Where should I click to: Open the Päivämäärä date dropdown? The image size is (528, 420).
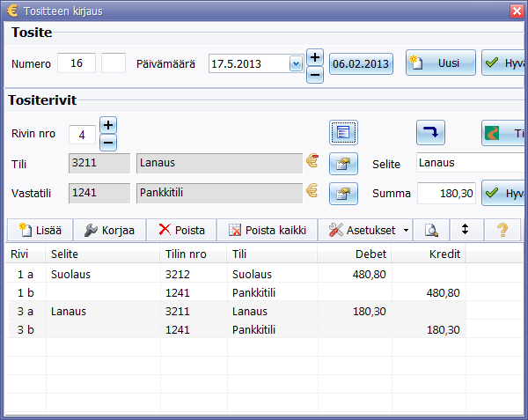296,64
